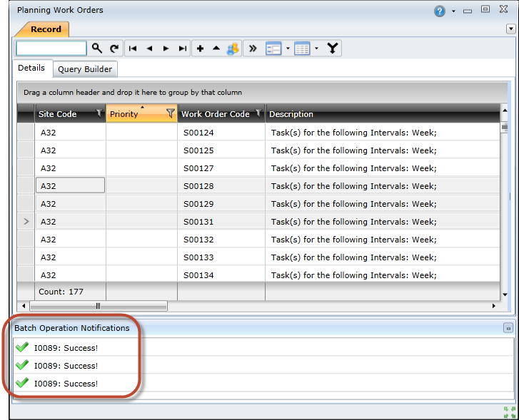Open the form view layout dropdown arrow
This screenshot has width=519, height=420.
(288, 48)
